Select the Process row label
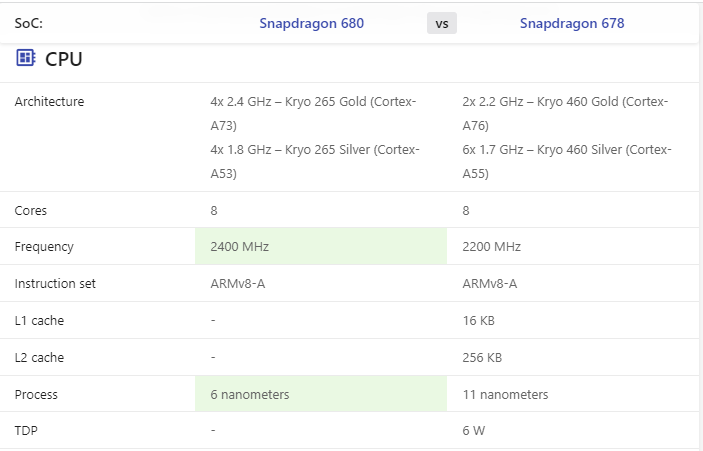The image size is (703, 451). pyautogui.click(x=36, y=395)
